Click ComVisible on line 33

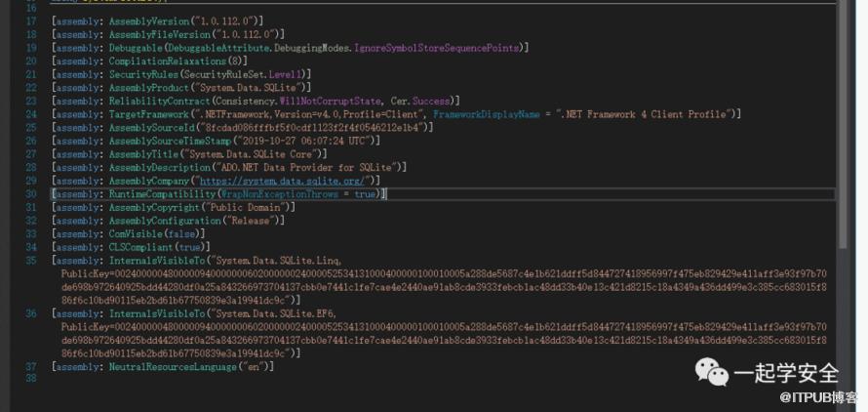136,234
